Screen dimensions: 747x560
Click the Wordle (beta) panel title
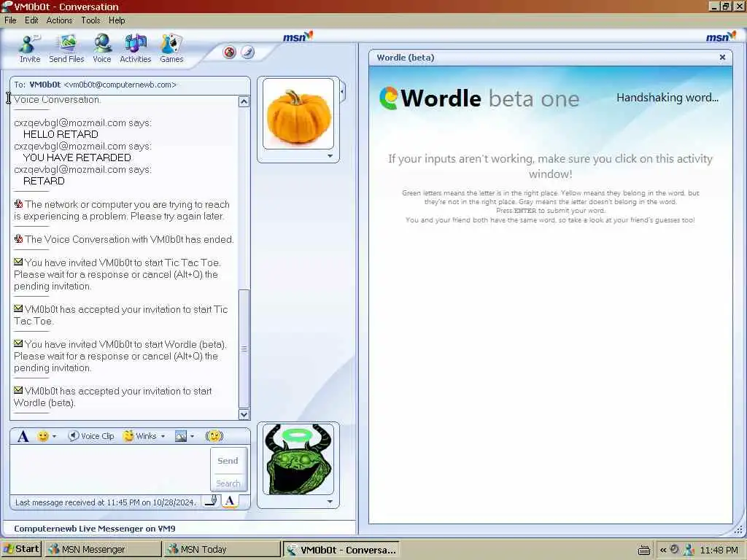[406, 58]
